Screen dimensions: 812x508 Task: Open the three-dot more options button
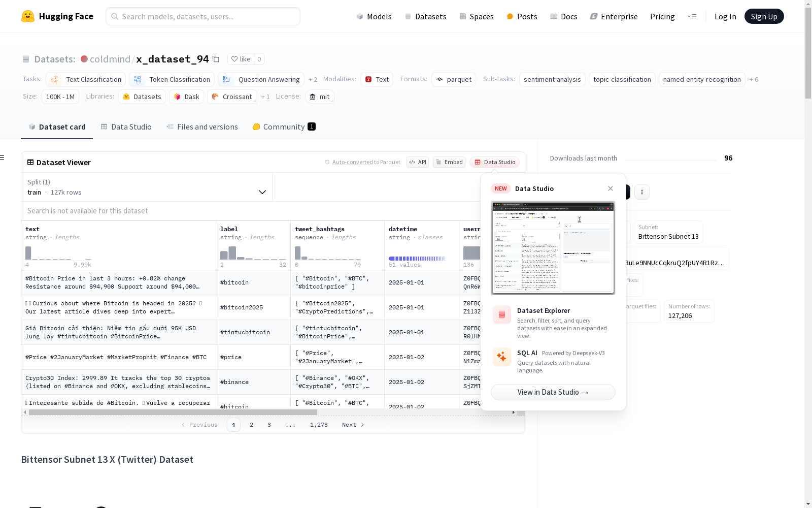point(642,192)
